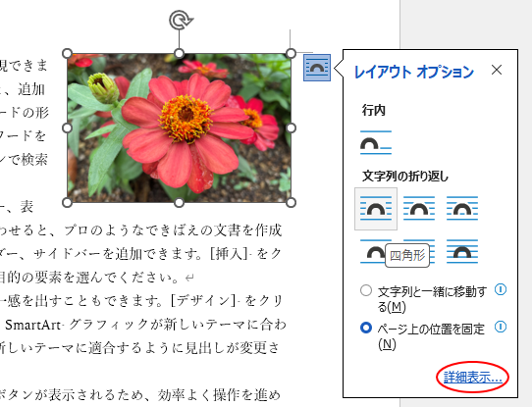Click the text '目的の要素を選んでください。'

89,278
